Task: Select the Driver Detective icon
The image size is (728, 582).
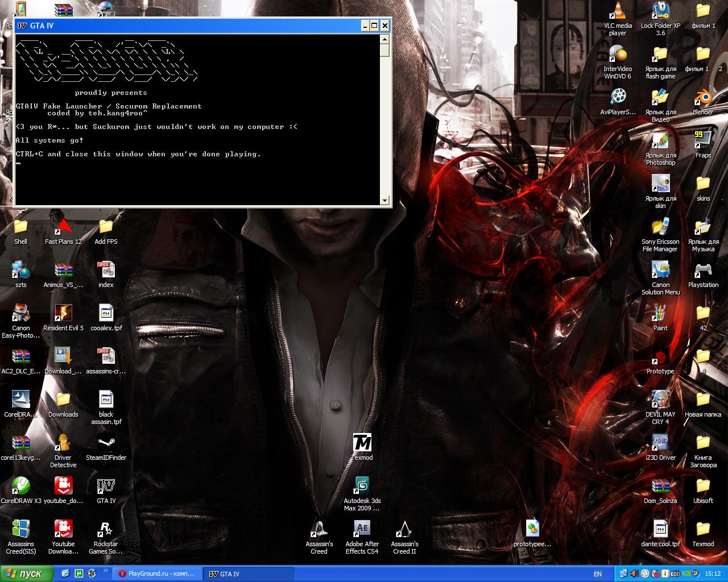Action: click(63, 450)
